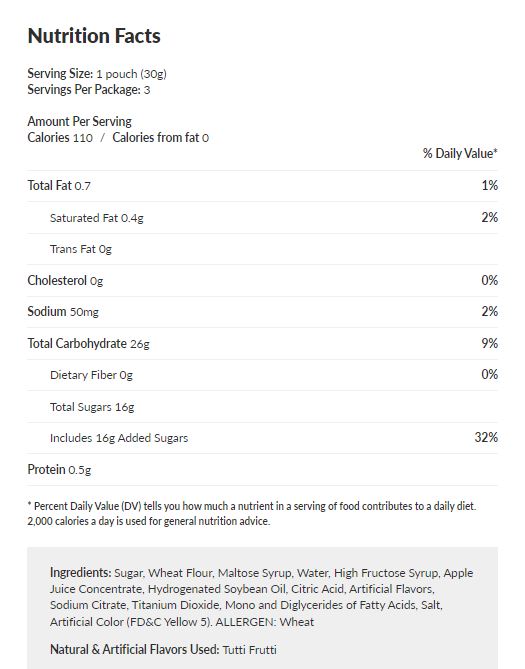525x669 pixels.
Task: Click the Trans Fat 0g row
Action: click(x=262, y=249)
